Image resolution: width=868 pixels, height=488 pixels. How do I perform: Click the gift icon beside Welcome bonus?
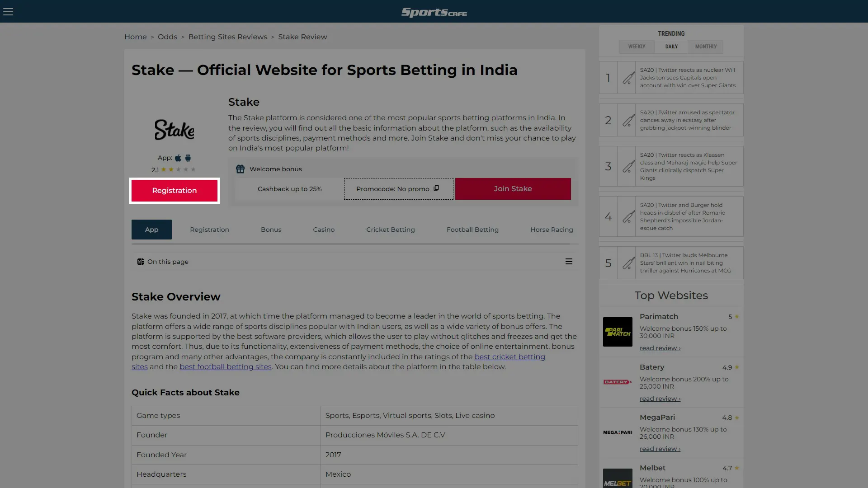240,169
